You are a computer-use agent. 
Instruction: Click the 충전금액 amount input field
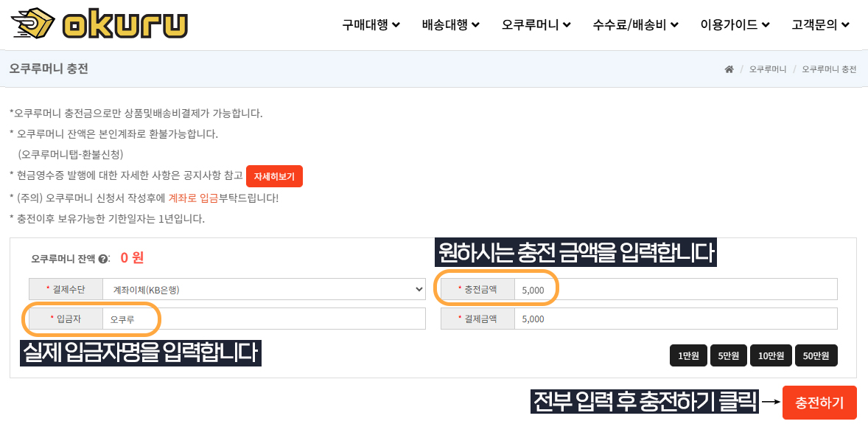click(676, 289)
